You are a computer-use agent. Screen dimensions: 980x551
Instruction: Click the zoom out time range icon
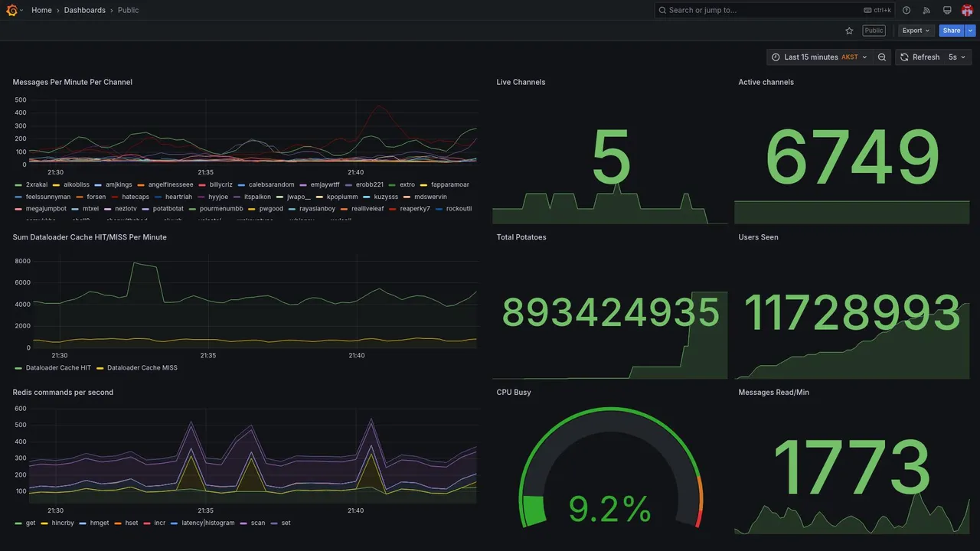pos(882,57)
